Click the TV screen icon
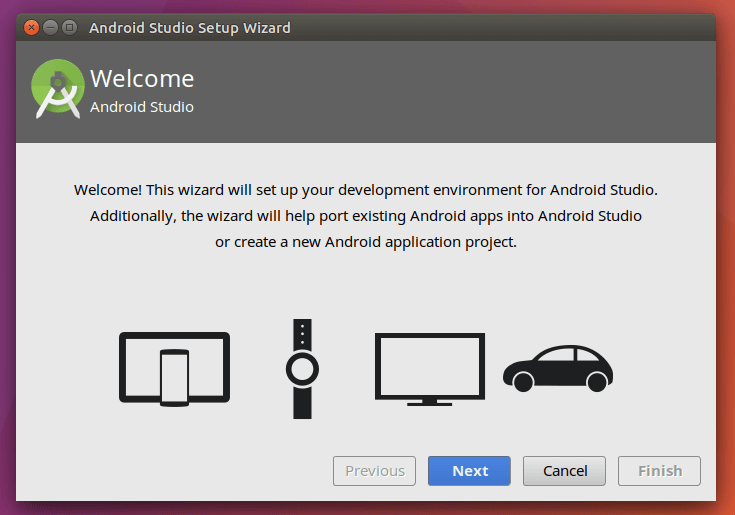735x515 pixels. (430, 368)
